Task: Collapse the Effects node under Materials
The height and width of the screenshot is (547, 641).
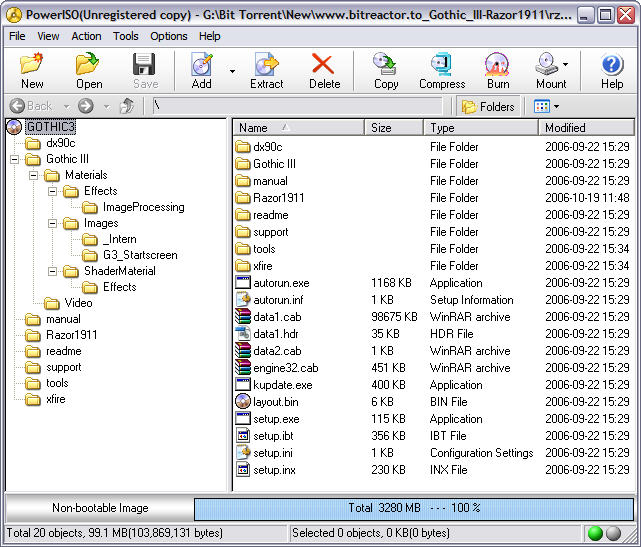Action: 52,191
